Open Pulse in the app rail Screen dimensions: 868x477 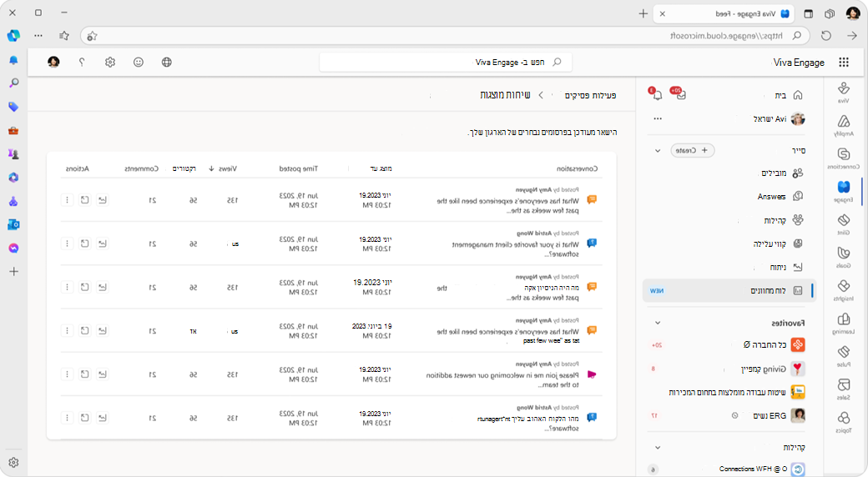click(x=843, y=356)
